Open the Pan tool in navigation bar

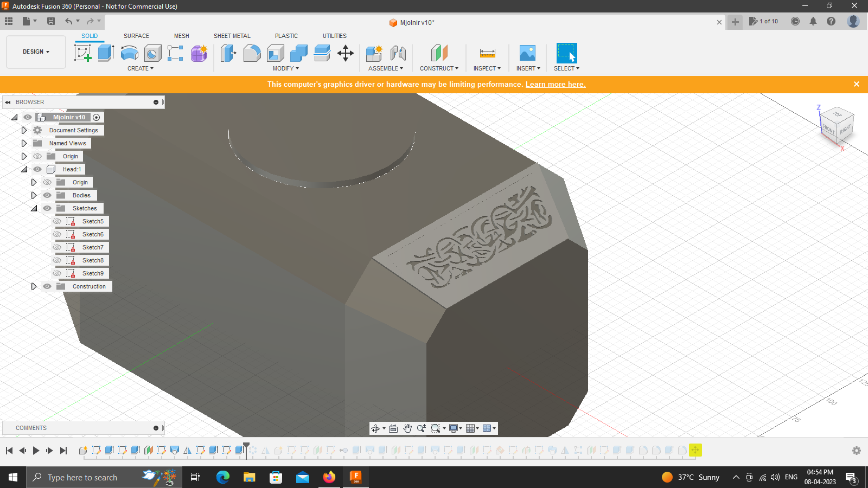pos(407,428)
